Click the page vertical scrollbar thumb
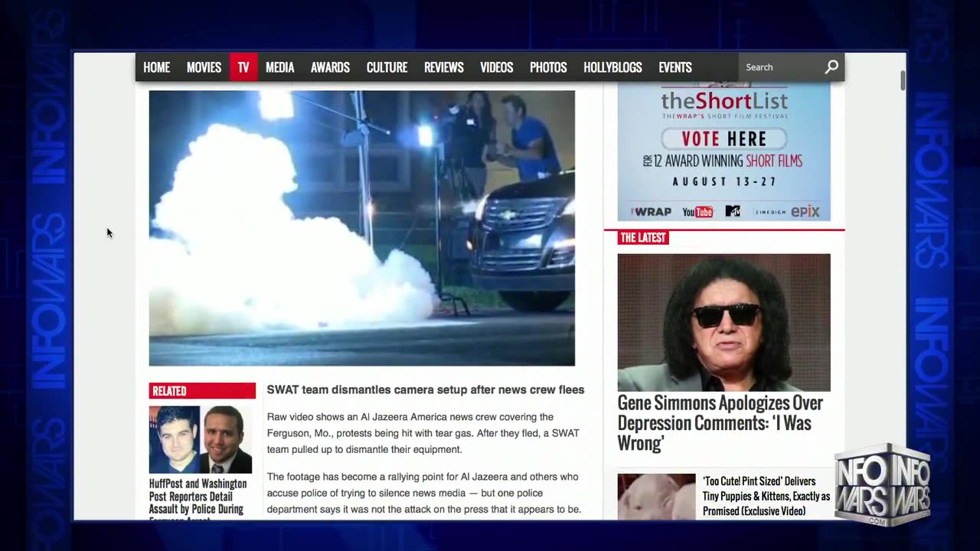The width and height of the screenshot is (980, 551). point(903,79)
